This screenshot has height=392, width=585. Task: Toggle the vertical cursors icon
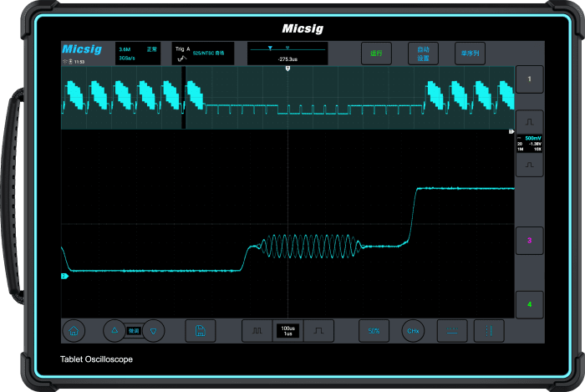tap(489, 331)
